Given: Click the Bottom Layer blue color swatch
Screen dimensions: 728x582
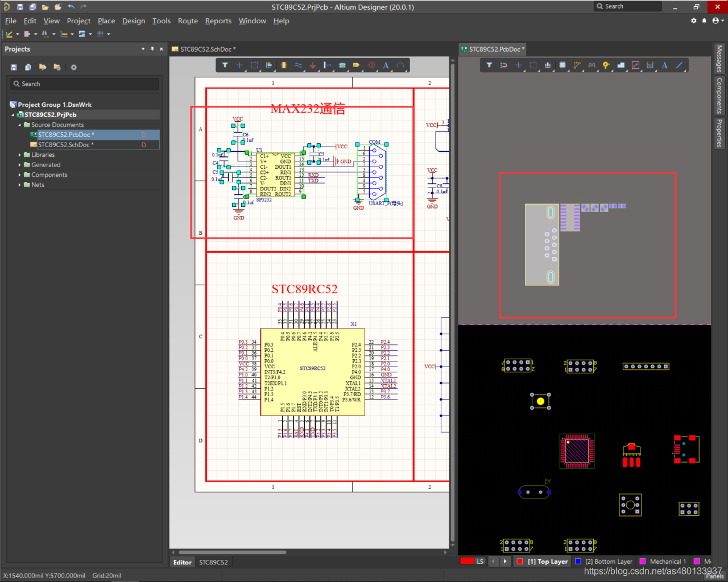Looking at the screenshot, I should pos(578,562).
